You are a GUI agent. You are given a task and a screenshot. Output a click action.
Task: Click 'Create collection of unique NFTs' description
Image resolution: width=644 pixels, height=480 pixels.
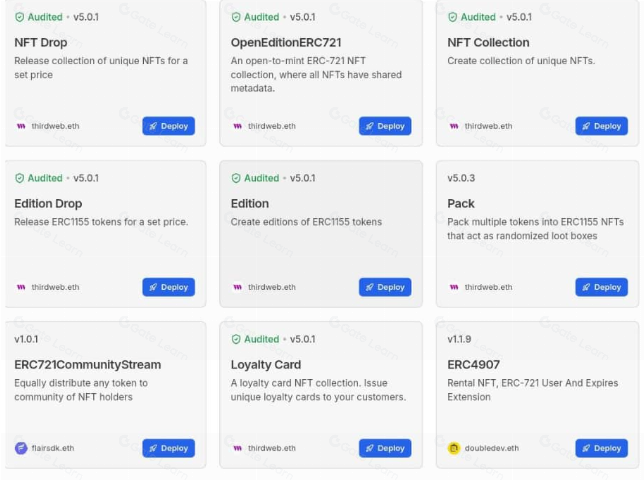(x=521, y=61)
